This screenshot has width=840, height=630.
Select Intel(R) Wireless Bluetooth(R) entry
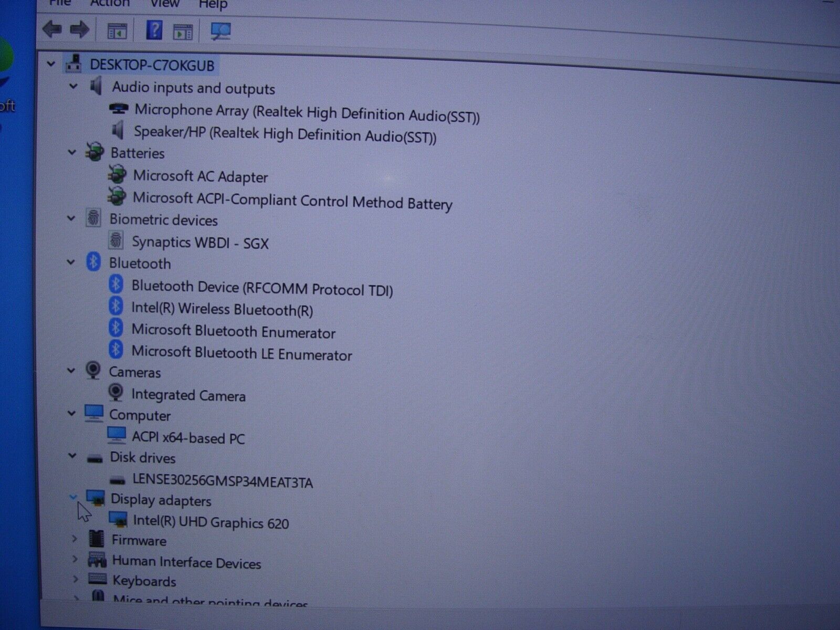point(222,309)
